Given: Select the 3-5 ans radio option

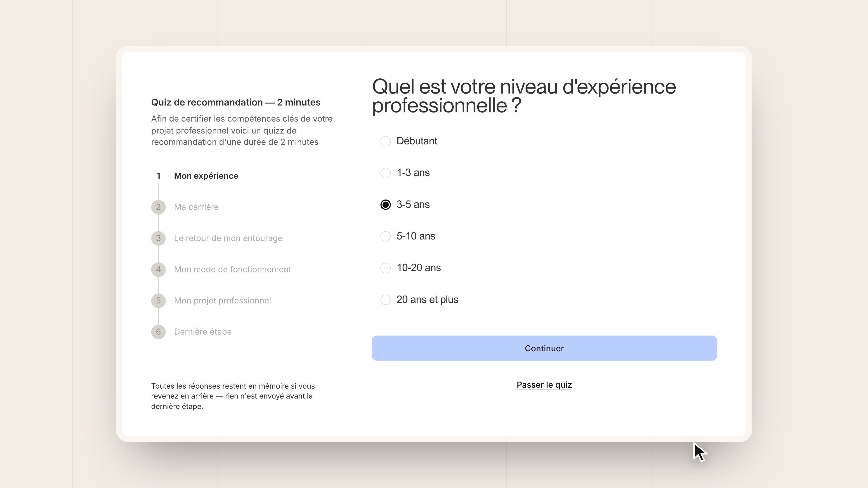Looking at the screenshot, I should point(385,205).
